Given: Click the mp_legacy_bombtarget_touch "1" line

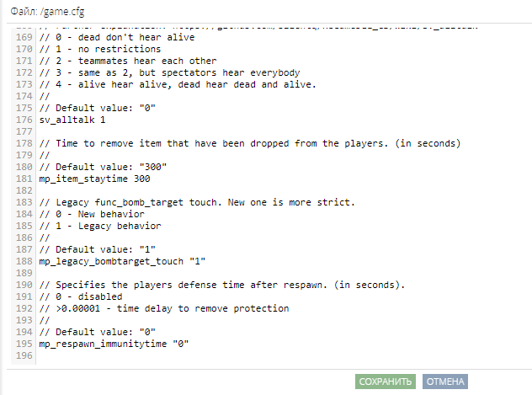Looking at the screenshot, I should click(x=122, y=261).
